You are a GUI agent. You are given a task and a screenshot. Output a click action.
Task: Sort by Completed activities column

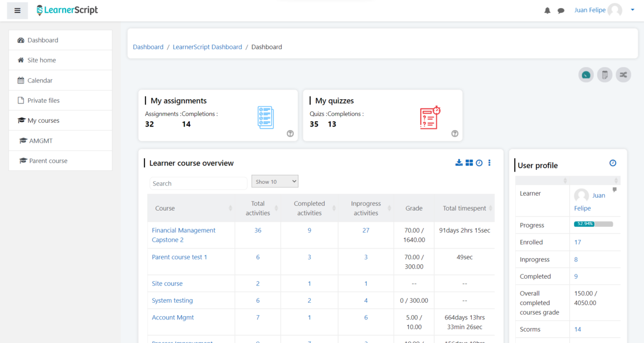click(309, 208)
